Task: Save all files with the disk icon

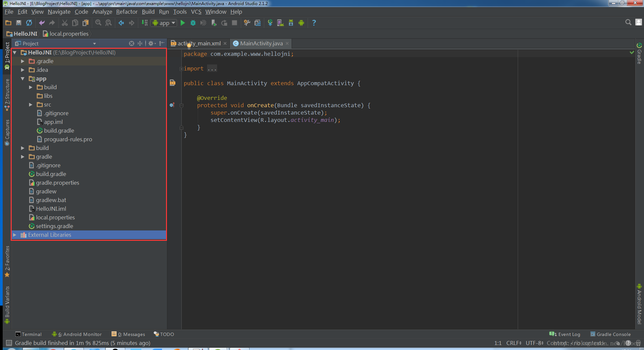Action: (x=19, y=23)
